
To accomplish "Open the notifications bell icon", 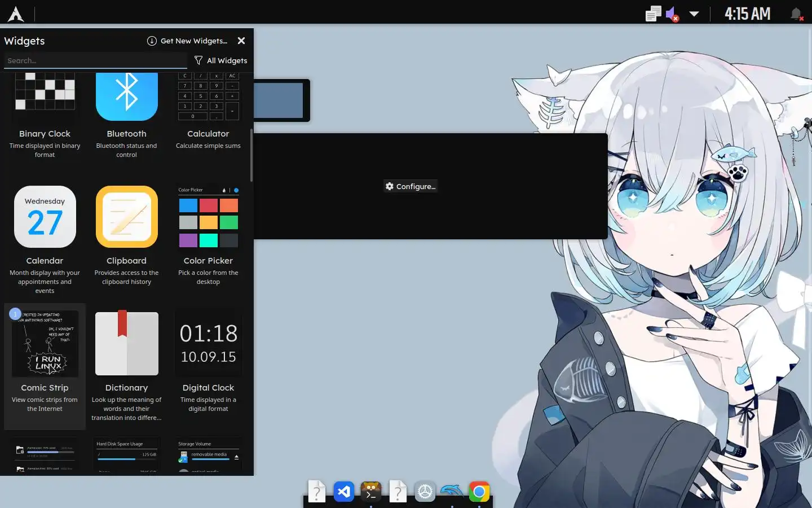I will tap(796, 14).
